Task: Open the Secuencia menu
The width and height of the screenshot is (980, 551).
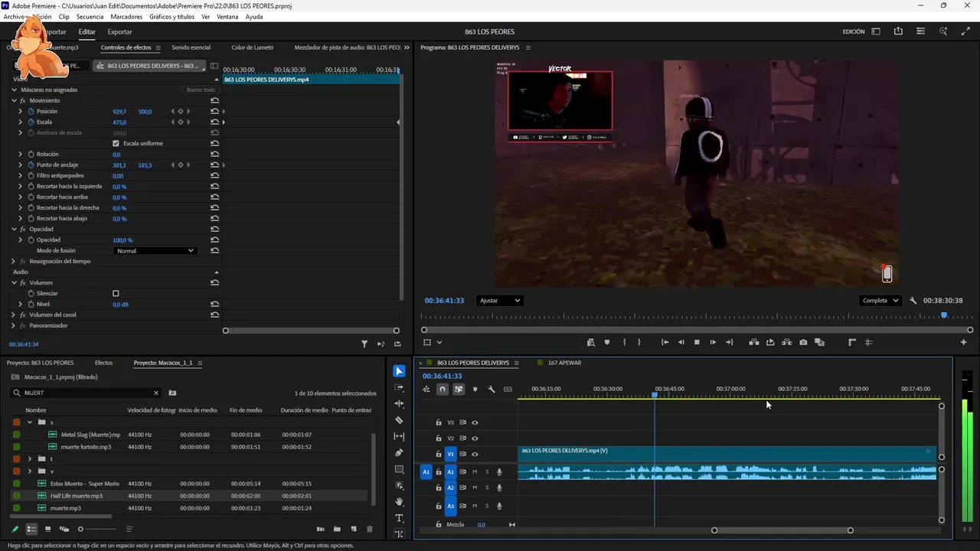Action: [x=89, y=17]
